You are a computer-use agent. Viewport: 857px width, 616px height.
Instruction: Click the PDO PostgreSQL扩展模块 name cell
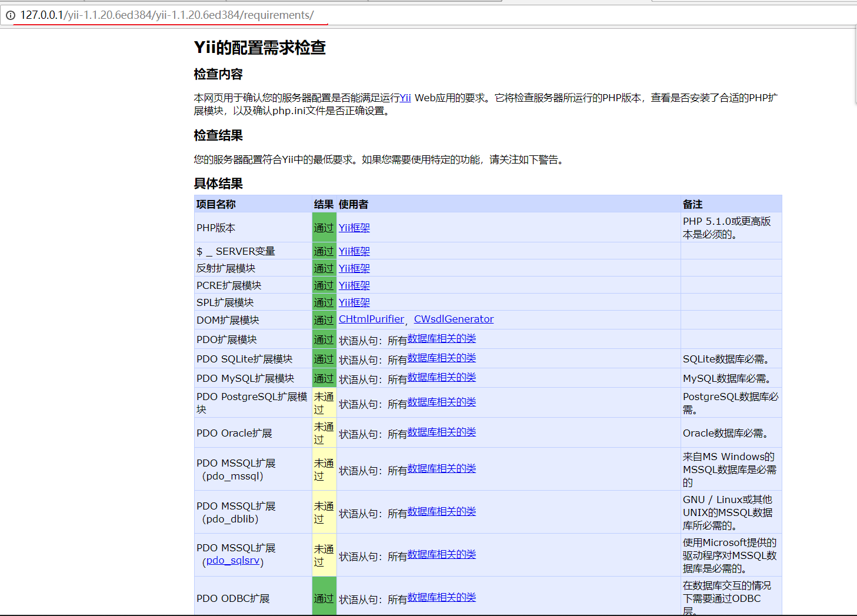253,403
